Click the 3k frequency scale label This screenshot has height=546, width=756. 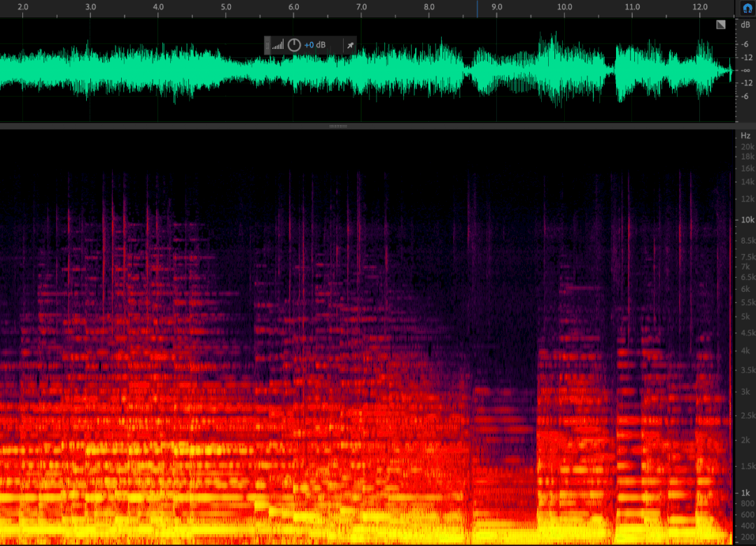click(x=745, y=392)
